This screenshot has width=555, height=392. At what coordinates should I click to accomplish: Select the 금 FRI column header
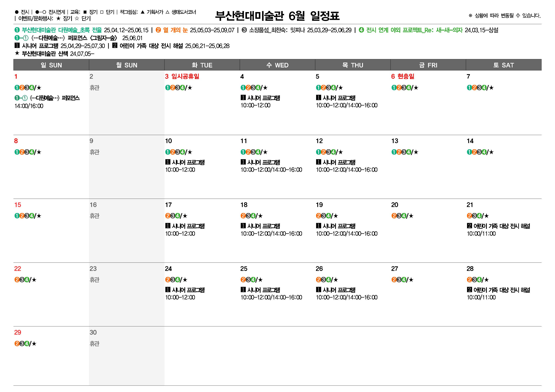coord(428,65)
